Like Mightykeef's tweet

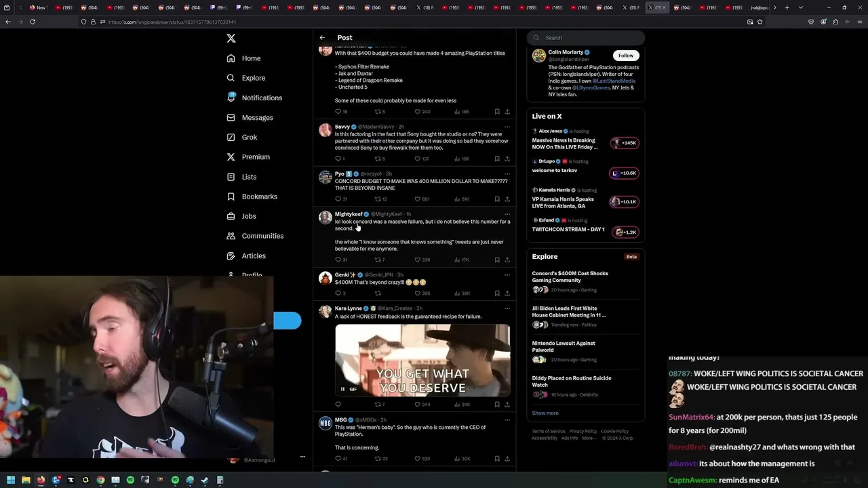tap(418, 260)
